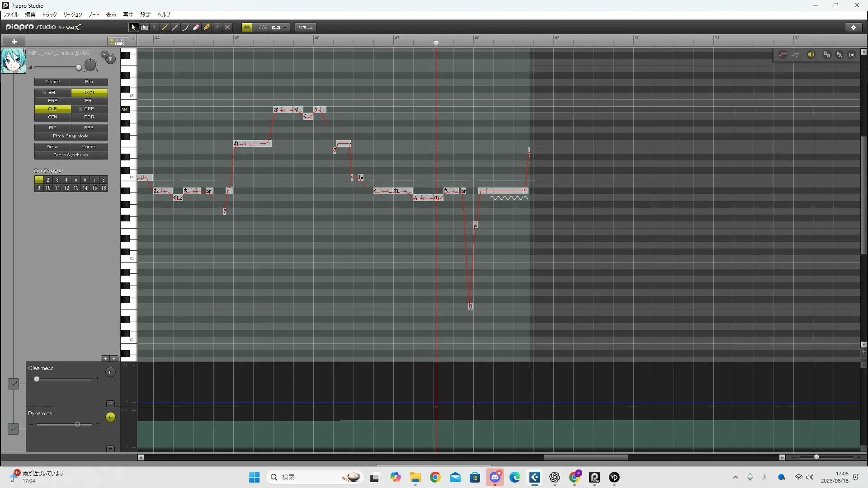The width and height of the screenshot is (868, 488).
Task: Open the 1/64 quantize dropdown
Action: pyautogui.click(x=285, y=28)
